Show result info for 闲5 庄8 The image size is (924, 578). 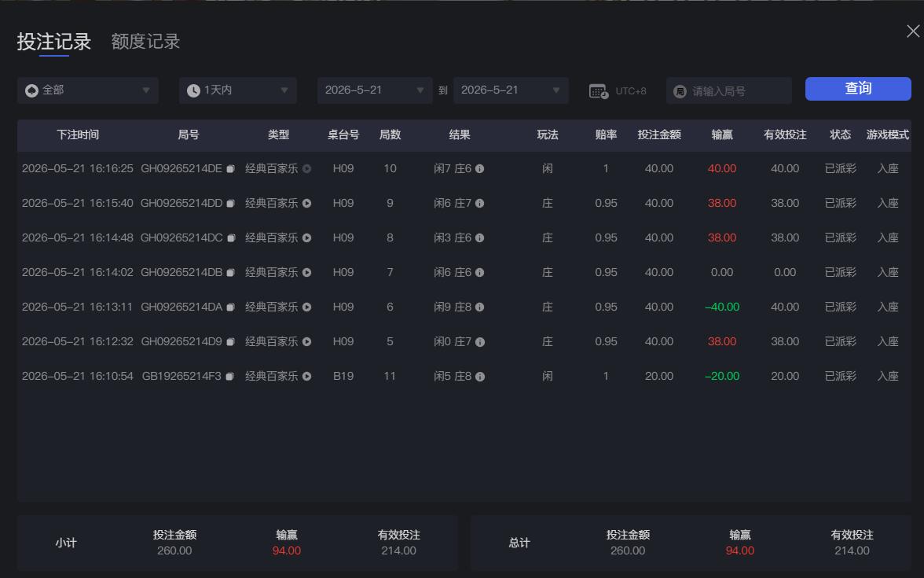[480, 377]
